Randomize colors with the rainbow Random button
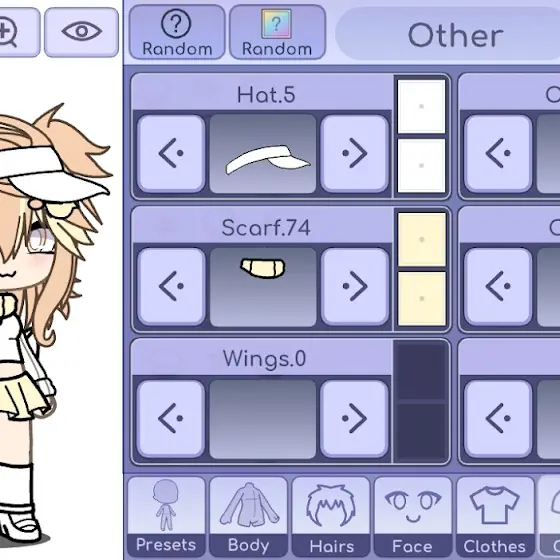 coord(277,32)
